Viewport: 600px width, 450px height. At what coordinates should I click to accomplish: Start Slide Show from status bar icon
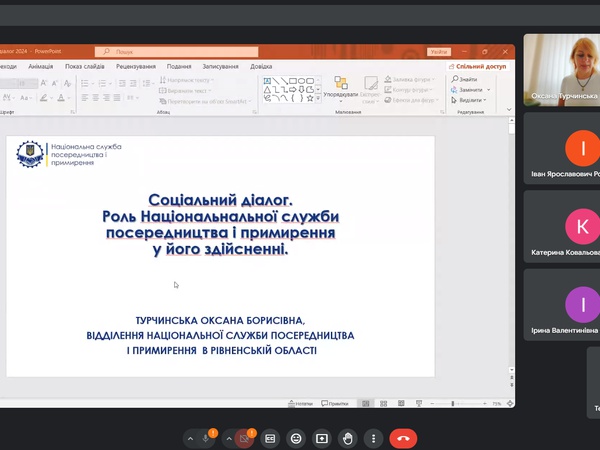419,403
